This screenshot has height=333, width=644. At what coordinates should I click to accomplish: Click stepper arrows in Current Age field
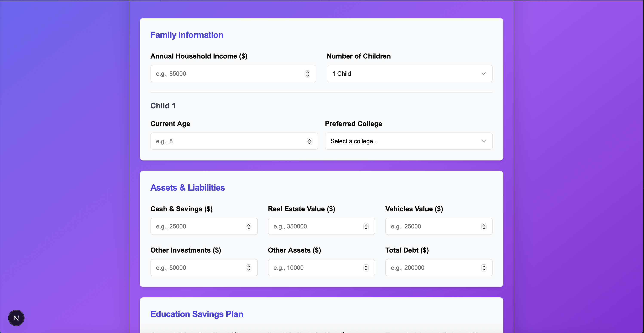tap(309, 141)
